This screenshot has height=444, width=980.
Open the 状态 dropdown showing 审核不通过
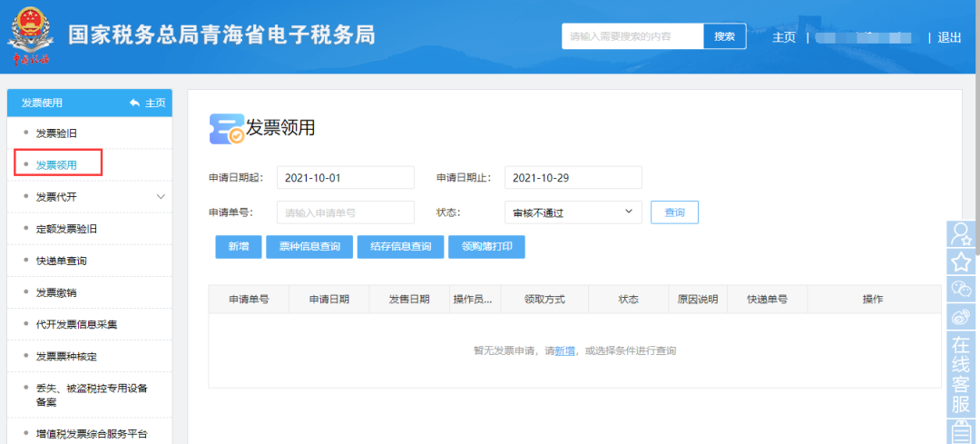573,212
